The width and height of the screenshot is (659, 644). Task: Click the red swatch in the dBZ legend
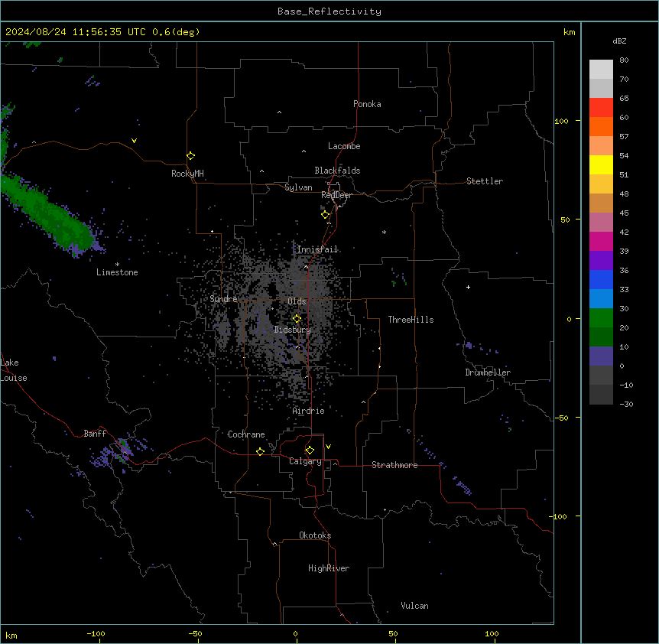click(601, 107)
